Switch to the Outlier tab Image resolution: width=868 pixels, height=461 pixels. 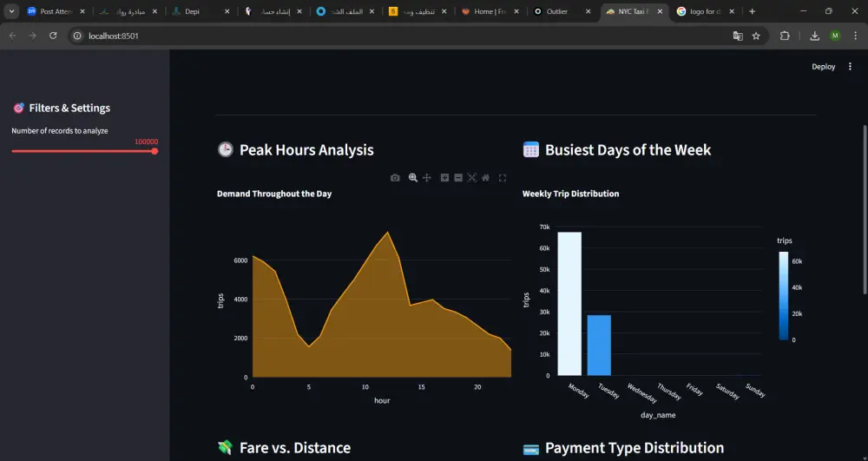tap(556, 11)
